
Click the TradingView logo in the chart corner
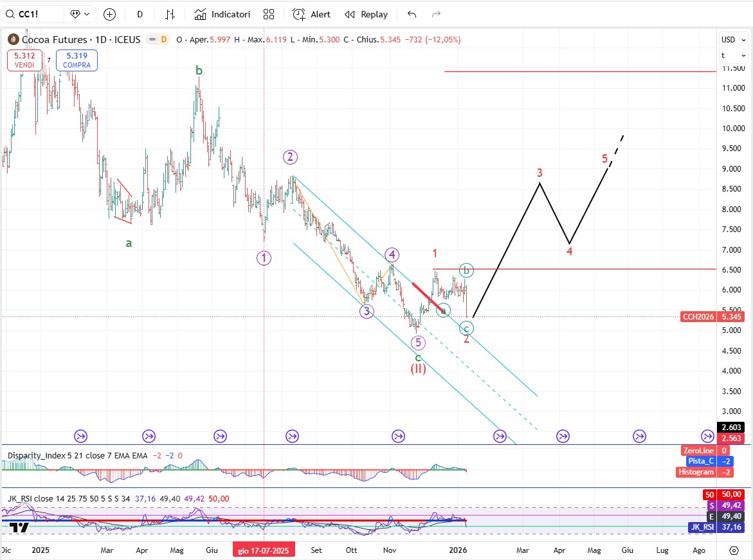point(19,528)
